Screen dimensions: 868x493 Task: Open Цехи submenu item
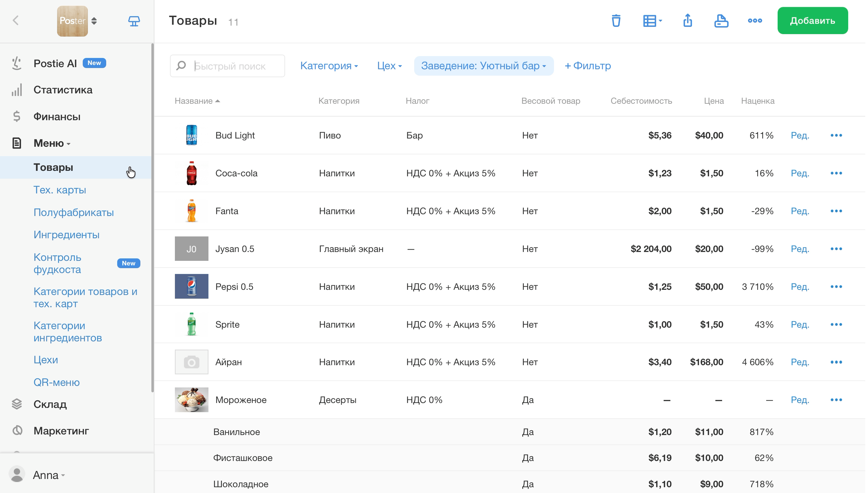(46, 360)
